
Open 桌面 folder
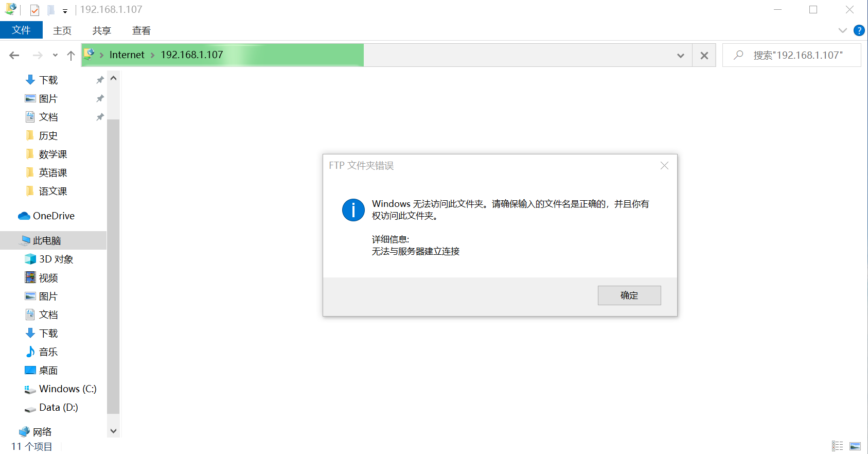(x=48, y=370)
